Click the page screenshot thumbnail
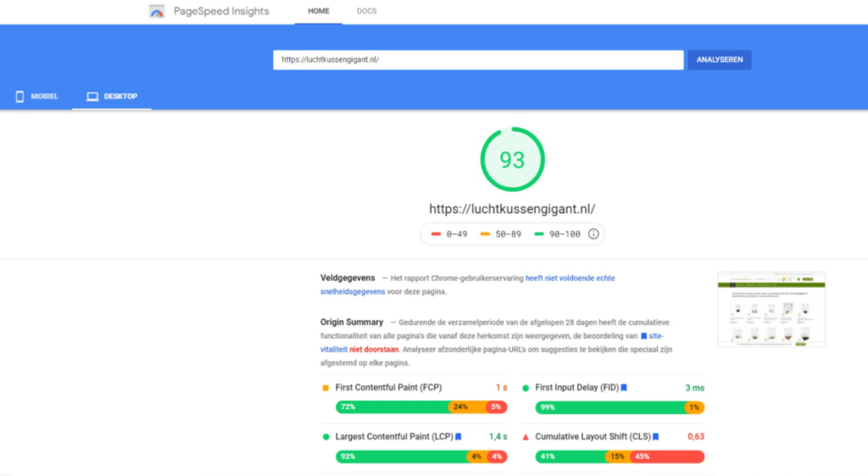Viewport: 868px width, 476px height. 771,309
